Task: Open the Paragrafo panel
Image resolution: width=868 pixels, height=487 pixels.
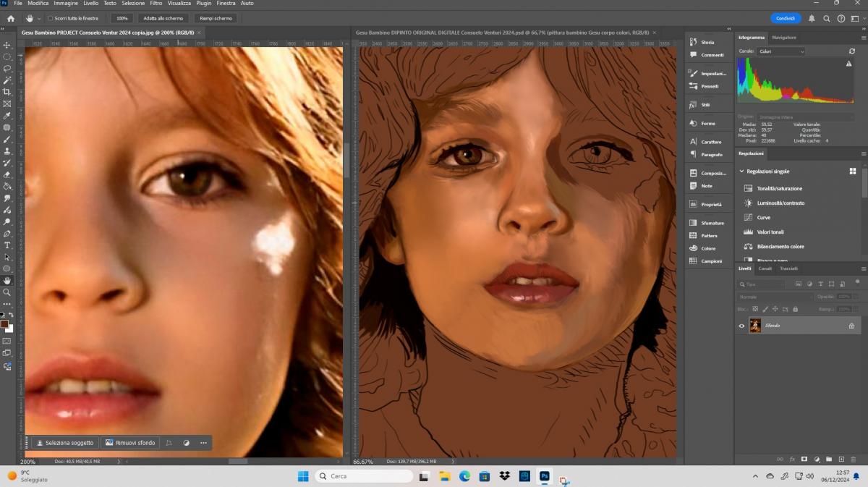Action: pos(706,154)
